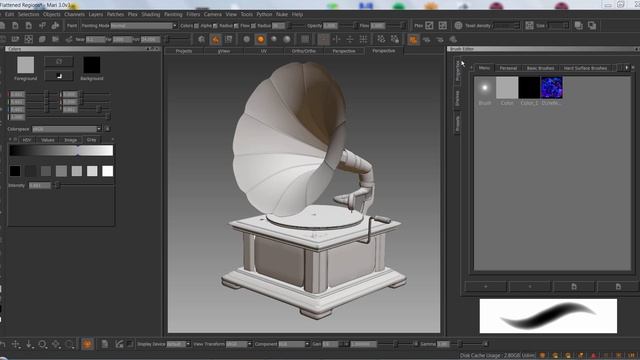Select the Personal brush shelf tab
Screen dimensions: 640x360
click(508, 68)
